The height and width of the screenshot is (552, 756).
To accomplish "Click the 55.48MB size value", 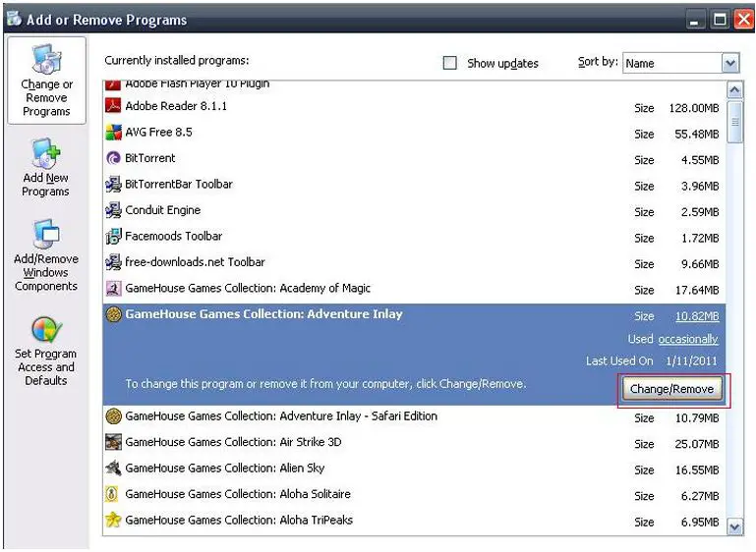I will (x=697, y=134).
